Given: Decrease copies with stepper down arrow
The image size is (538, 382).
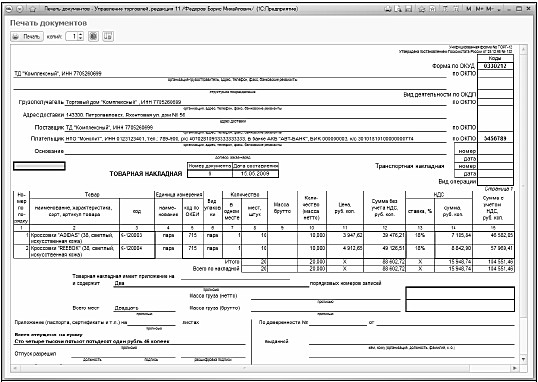Looking at the screenshot, I should pos(80,38).
